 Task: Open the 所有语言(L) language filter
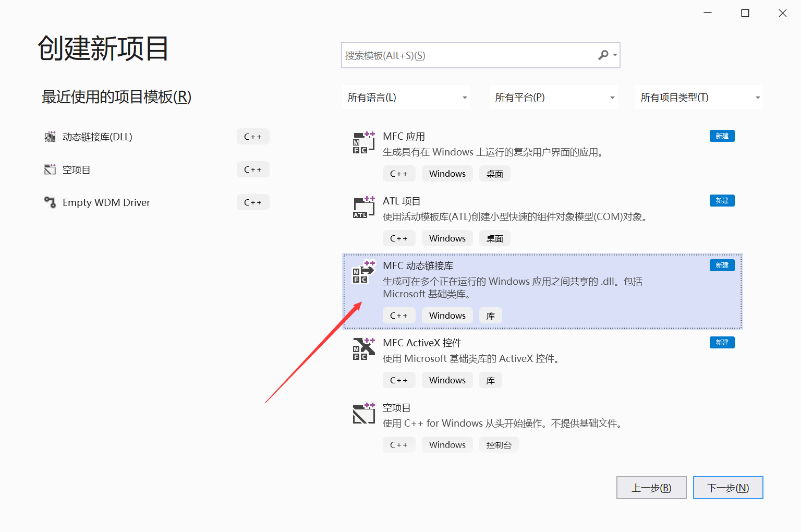pos(406,98)
